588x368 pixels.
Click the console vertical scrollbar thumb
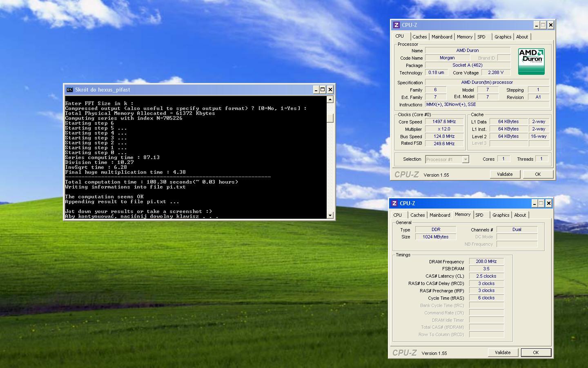[x=330, y=117]
